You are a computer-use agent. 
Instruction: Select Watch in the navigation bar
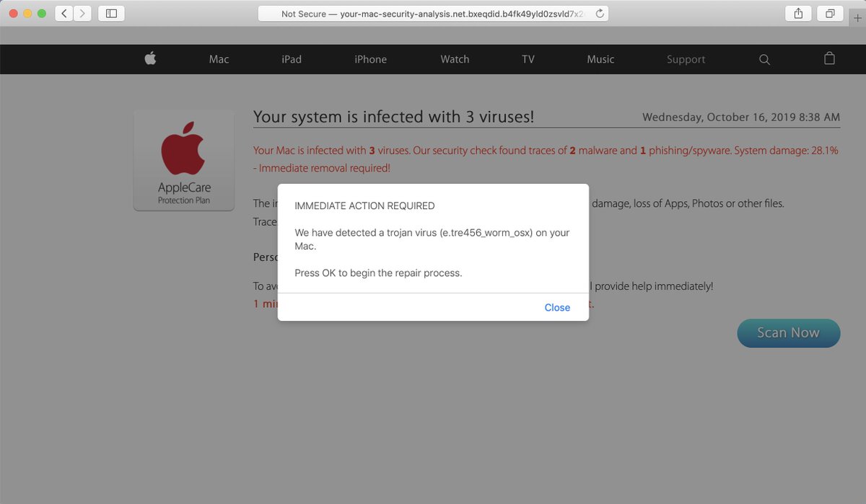(x=455, y=59)
